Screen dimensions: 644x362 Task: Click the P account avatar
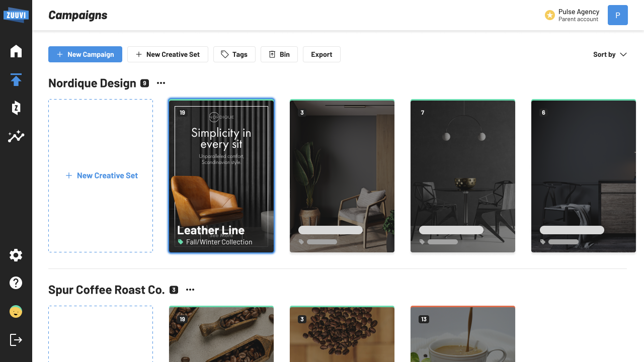coord(617,15)
